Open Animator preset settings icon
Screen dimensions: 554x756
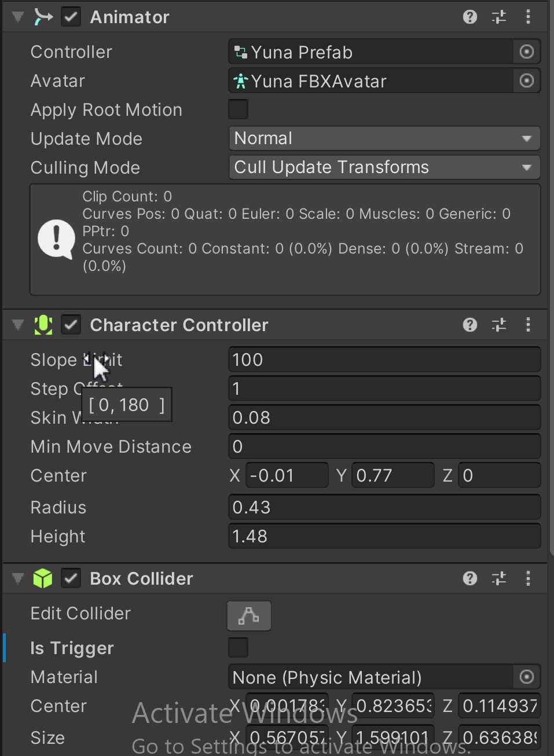499,17
